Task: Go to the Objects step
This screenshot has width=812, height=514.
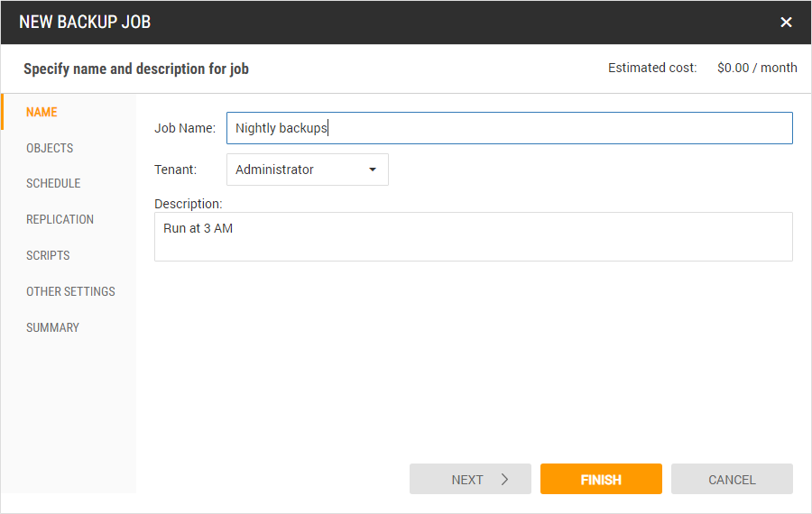Action: pyautogui.click(x=50, y=148)
